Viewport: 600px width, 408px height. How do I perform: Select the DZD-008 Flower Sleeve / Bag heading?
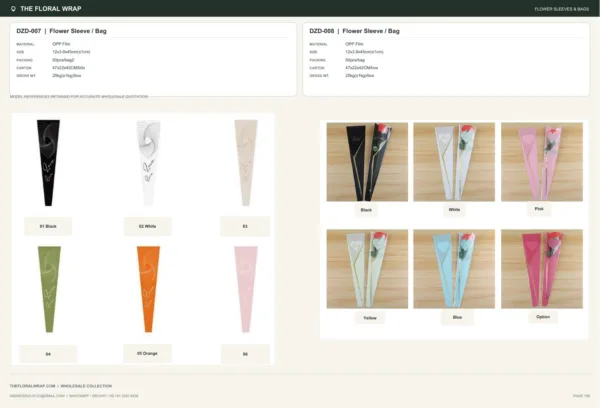[354, 31]
